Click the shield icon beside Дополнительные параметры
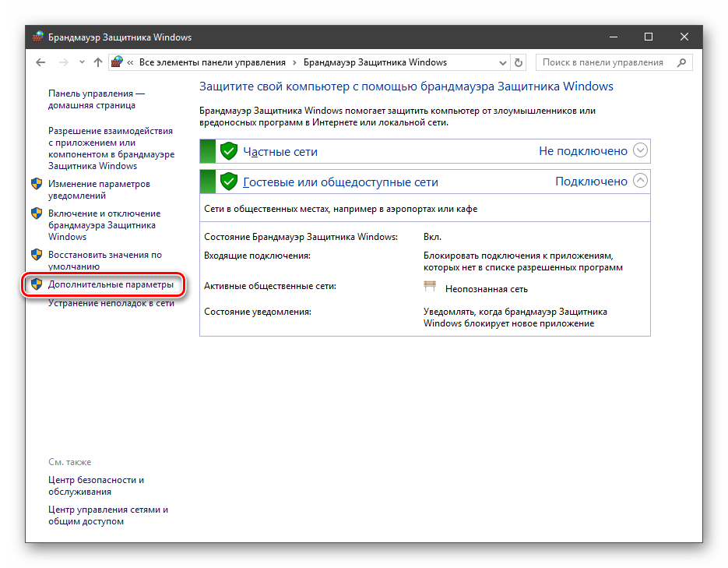Image resolution: width=728 pixels, height=568 pixels. click(x=36, y=285)
